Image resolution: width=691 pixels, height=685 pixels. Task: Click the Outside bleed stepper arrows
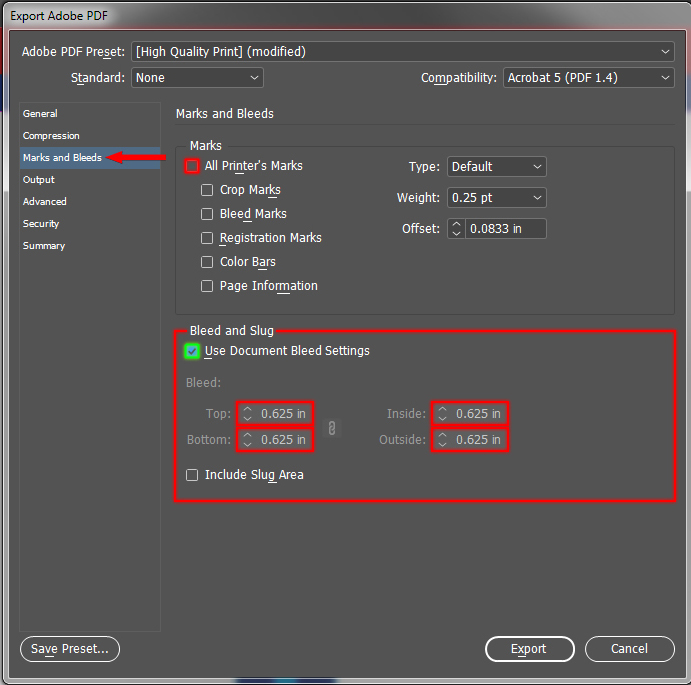442,439
